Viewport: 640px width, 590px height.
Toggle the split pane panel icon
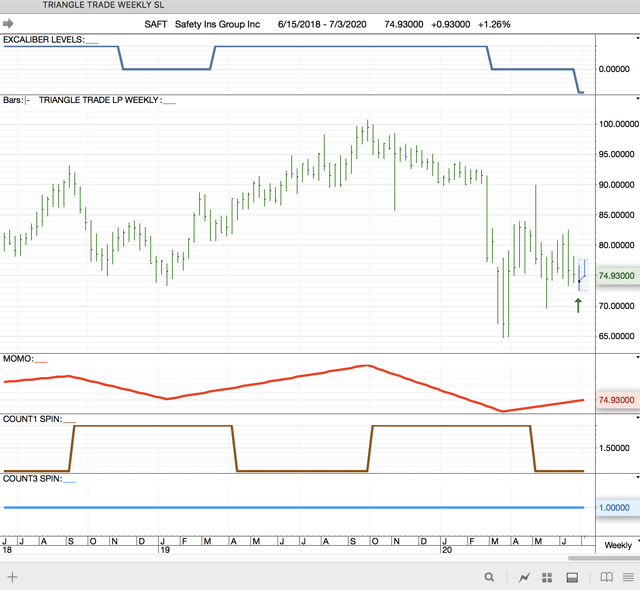pos(572,577)
